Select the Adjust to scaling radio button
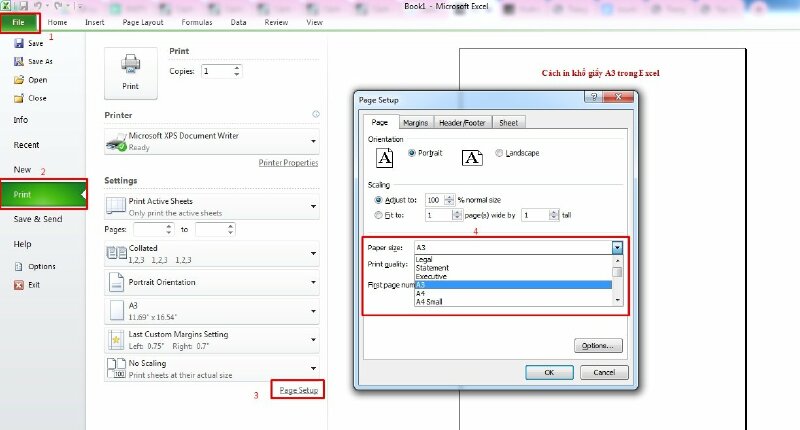Image resolution: width=800 pixels, height=430 pixels. [x=378, y=200]
